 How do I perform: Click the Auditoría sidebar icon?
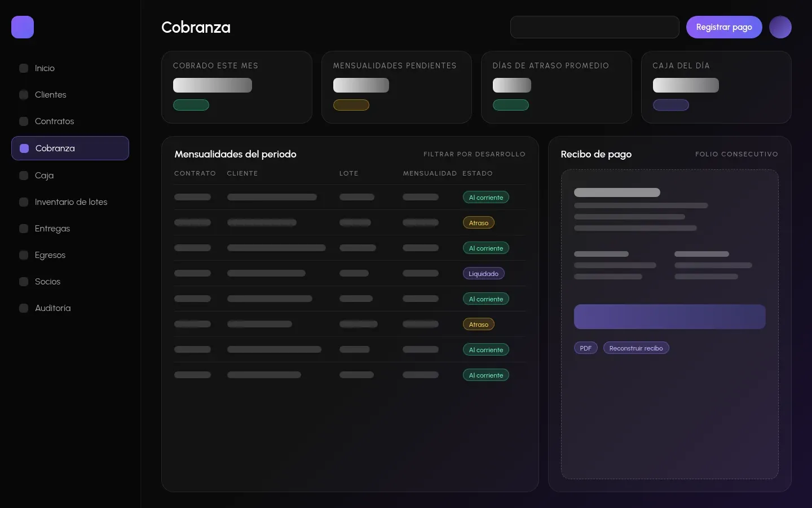pyautogui.click(x=24, y=308)
